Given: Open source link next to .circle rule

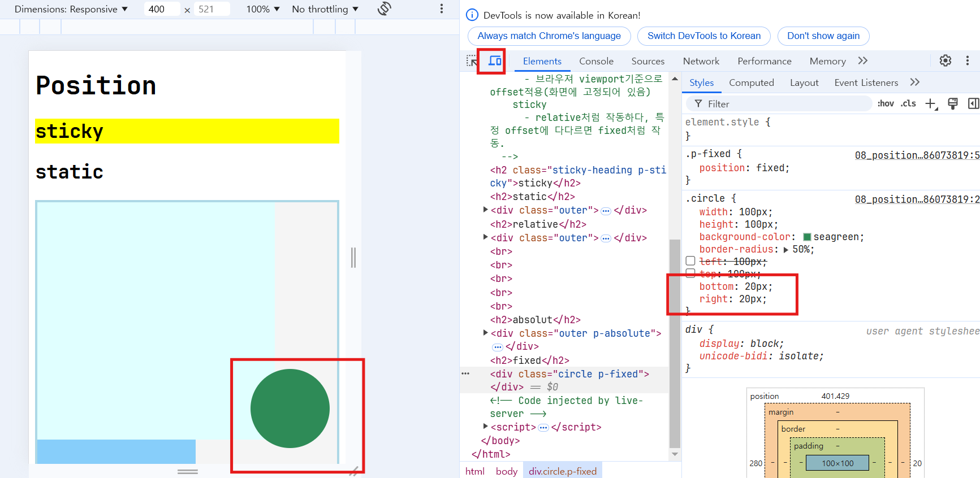Looking at the screenshot, I should coord(917,199).
